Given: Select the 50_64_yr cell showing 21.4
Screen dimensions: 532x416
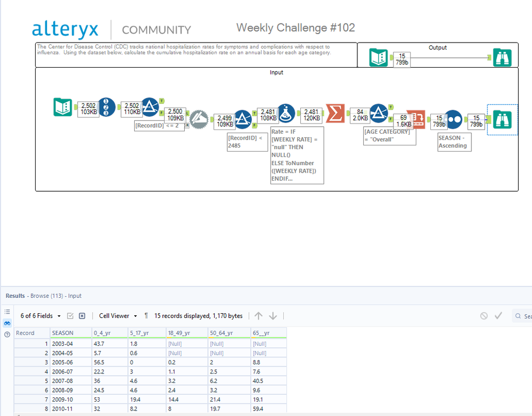Looking at the screenshot, I should point(230,399).
